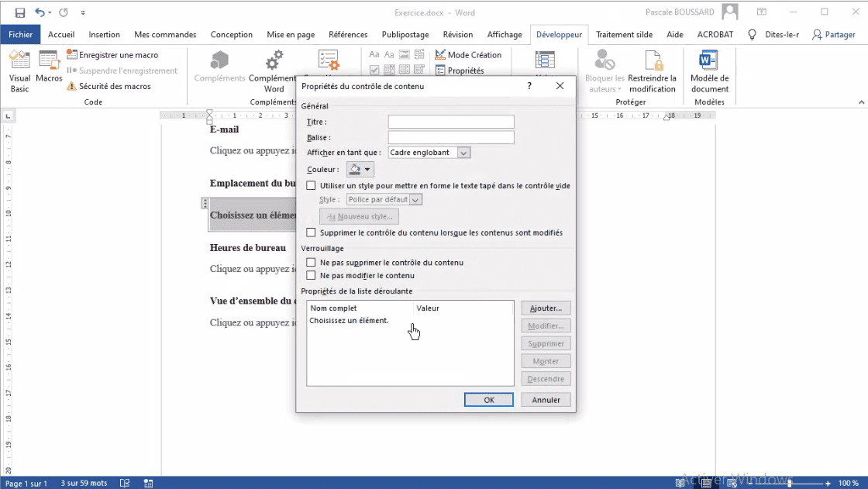The image size is (868, 489).
Task: Click the Ajouter button
Action: [x=546, y=308]
